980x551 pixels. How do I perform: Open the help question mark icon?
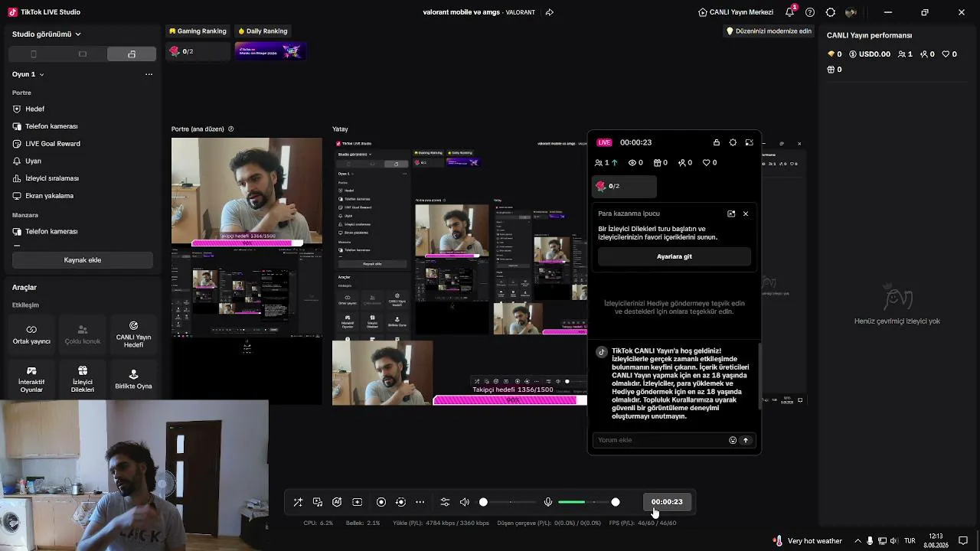[x=810, y=12]
